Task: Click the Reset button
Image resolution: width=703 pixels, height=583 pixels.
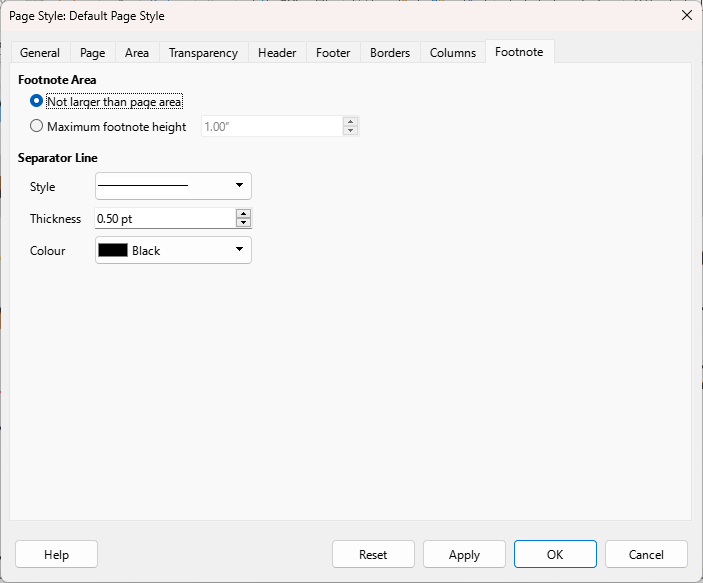Action: pos(373,554)
